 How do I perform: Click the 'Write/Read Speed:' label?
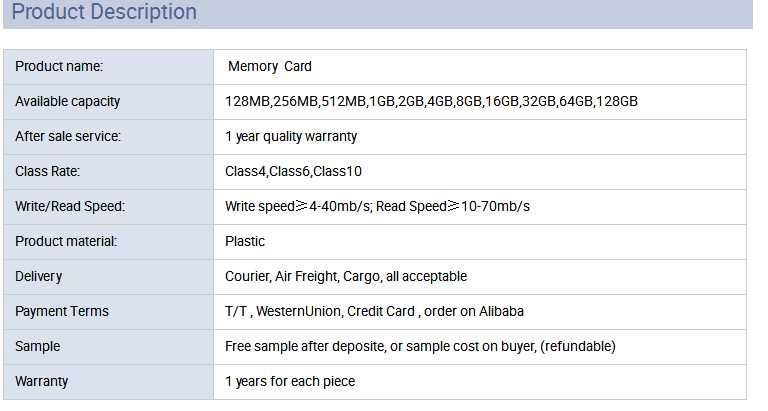70,207
